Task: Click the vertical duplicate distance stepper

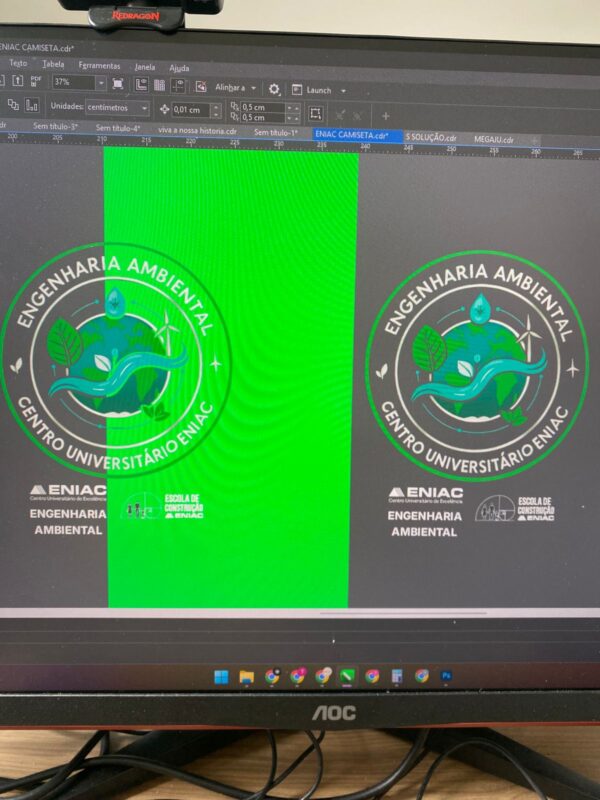Action: pos(293,118)
